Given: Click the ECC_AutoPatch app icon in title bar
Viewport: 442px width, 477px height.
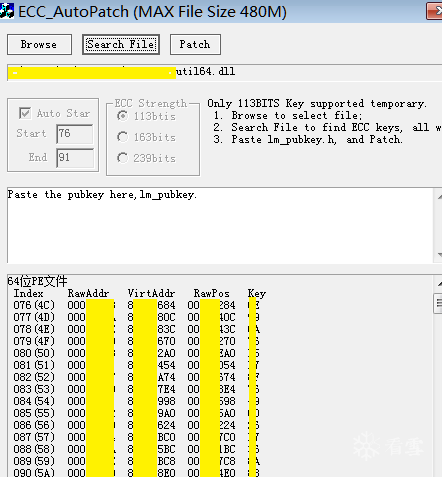Looking at the screenshot, I should tap(7, 11).
